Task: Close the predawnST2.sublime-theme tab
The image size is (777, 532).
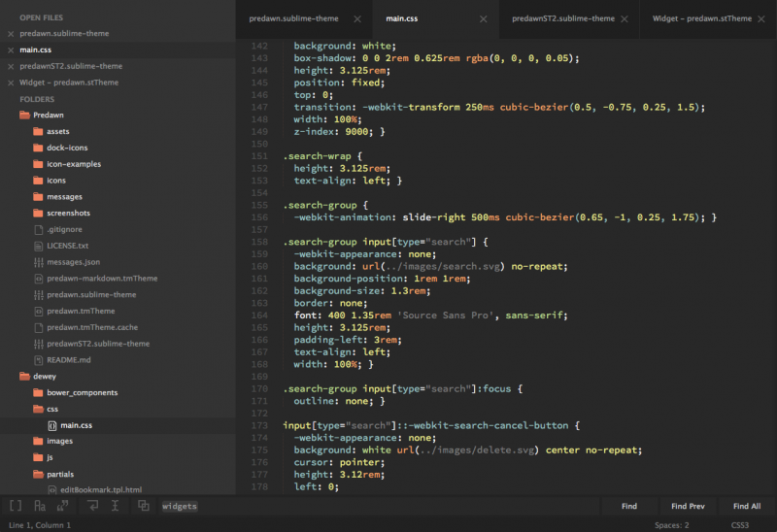Action: tap(625, 18)
